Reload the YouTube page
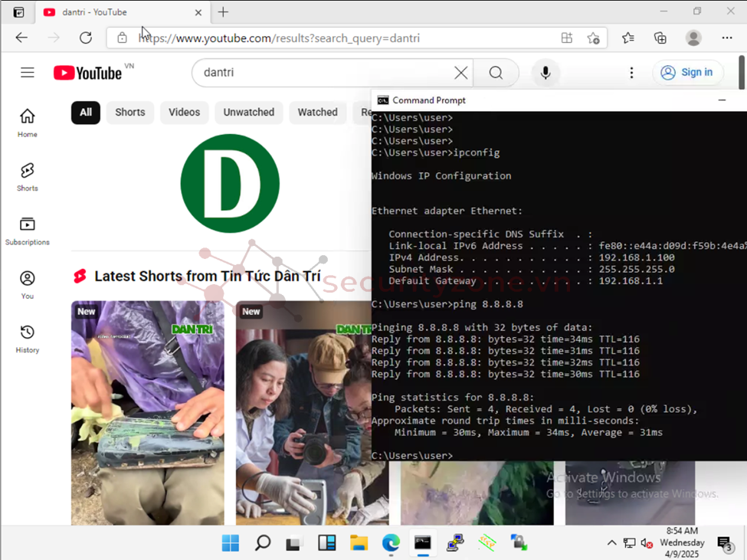 click(x=86, y=38)
